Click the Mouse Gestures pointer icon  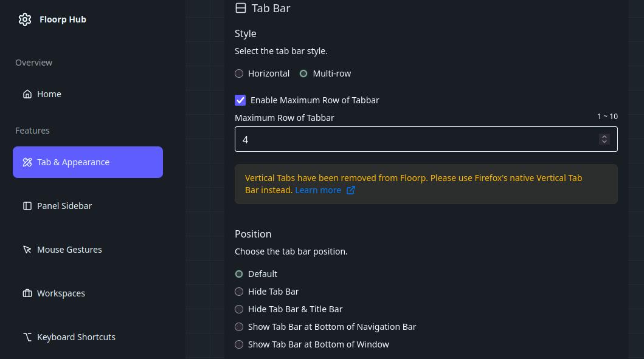click(27, 250)
